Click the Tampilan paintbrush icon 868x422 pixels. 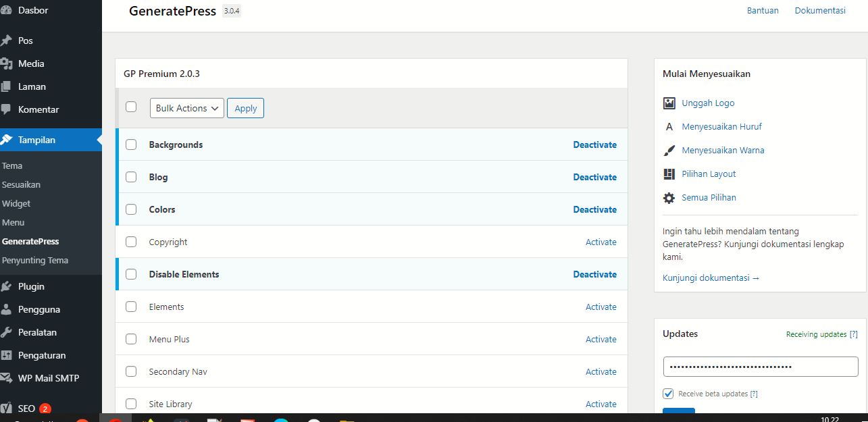[x=6, y=140]
